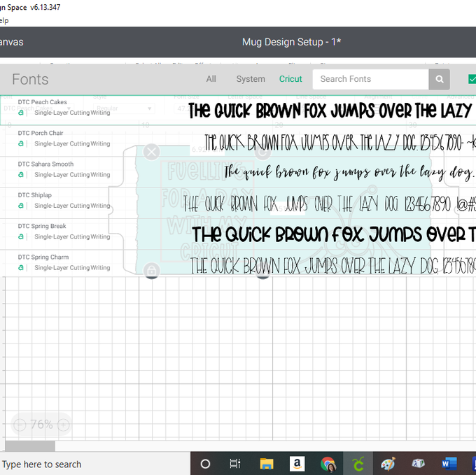
Task: Click the Mug Design Setup project title
Action: click(x=291, y=42)
